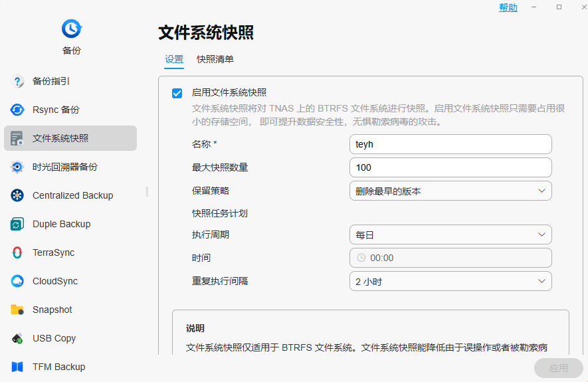Image resolution: width=588 pixels, height=382 pixels.
Task: Select the USB Copy icon
Action: pyautogui.click(x=17, y=339)
